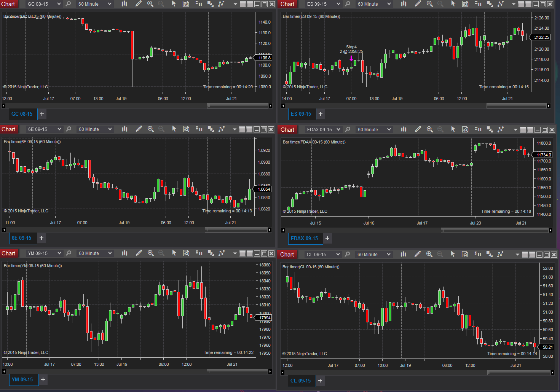
Task: Click scroll right arrow in 6E 09-15 chart
Action: coord(270,230)
